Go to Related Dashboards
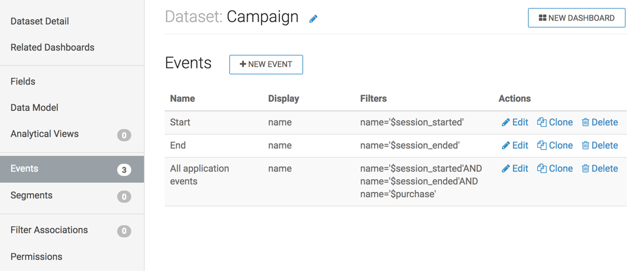Image resolution: width=644 pixels, height=271 pixels. point(52,48)
